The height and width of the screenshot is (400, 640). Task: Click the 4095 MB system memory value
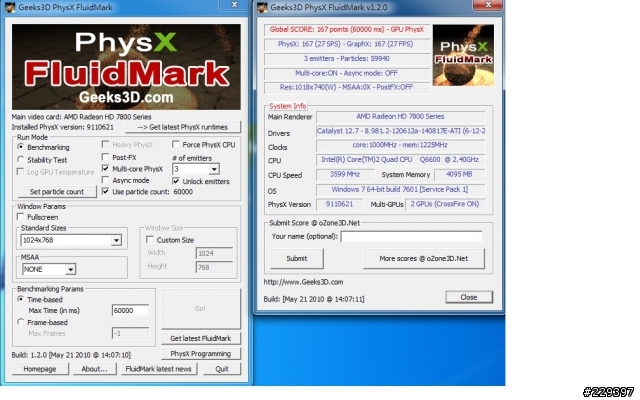[460, 174]
